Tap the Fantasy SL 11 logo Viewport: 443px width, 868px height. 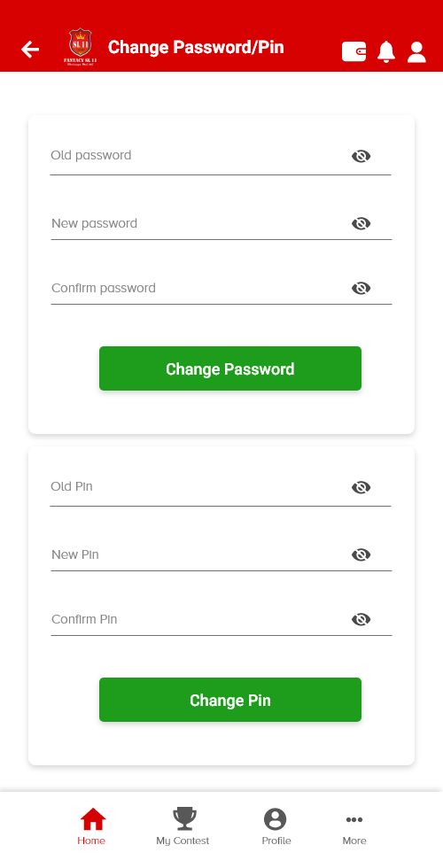coord(81,48)
